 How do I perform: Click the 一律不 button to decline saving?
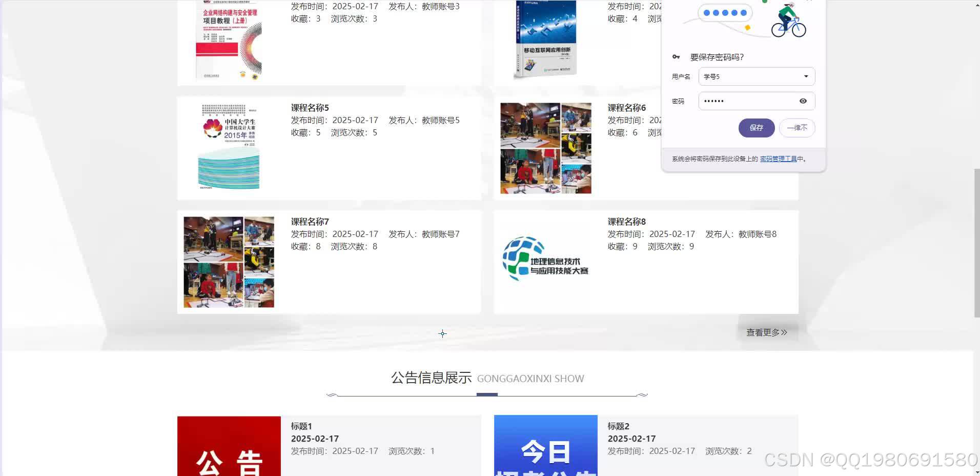pos(797,128)
